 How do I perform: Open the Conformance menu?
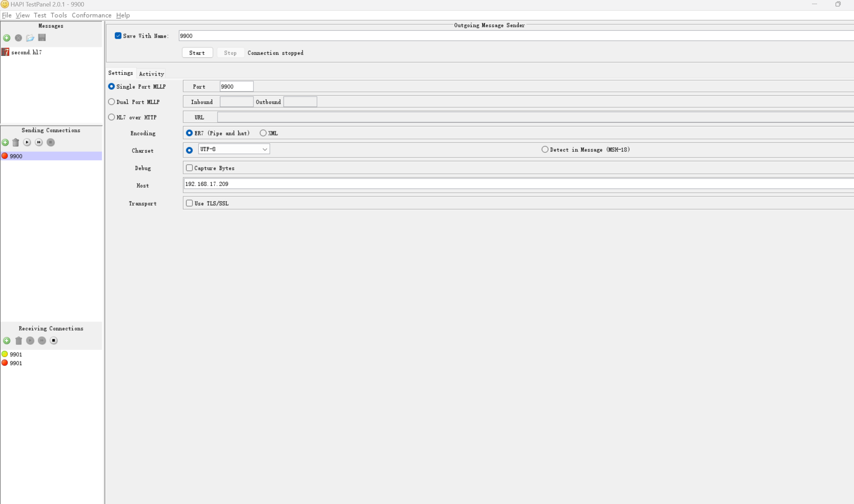(91, 15)
